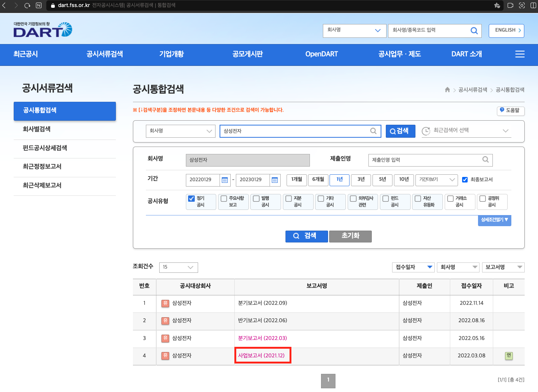Screen dimensions: 538x392
Task: Go to home via breadcrumb house icon
Action: (447, 90)
